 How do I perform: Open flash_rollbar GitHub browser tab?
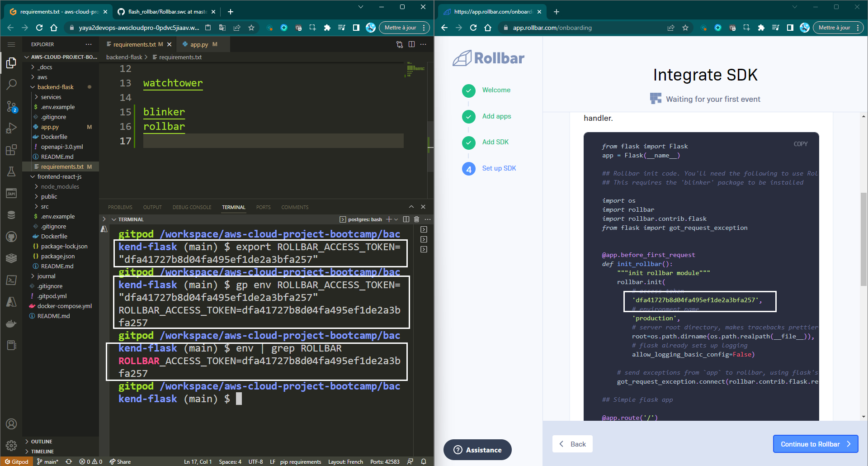[x=166, y=12]
